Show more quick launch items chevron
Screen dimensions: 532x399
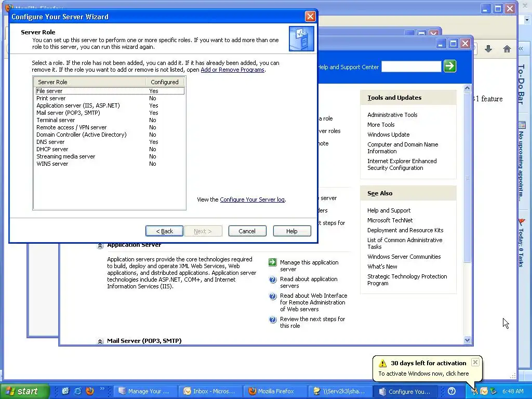click(102, 389)
